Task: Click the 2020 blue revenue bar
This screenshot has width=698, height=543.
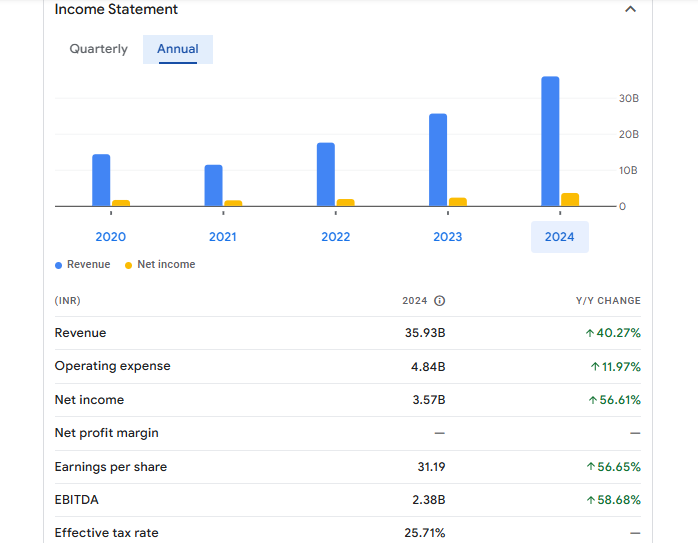Action: (101, 180)
